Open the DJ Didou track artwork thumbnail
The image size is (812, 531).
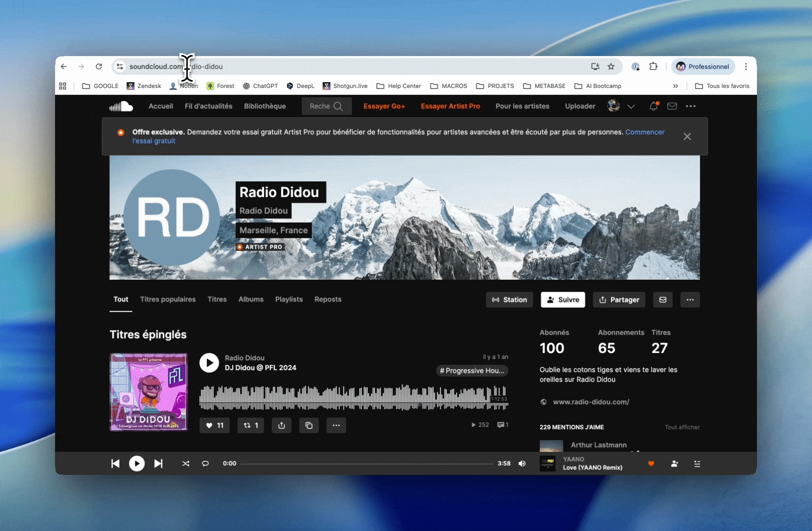[148, 392]
